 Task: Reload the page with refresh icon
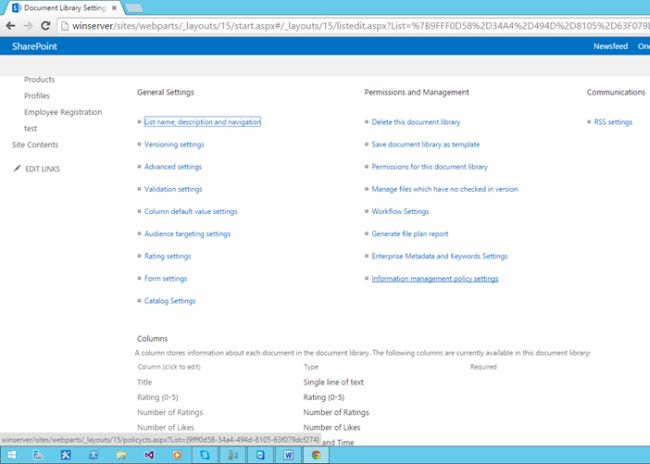tap(46, 26)
